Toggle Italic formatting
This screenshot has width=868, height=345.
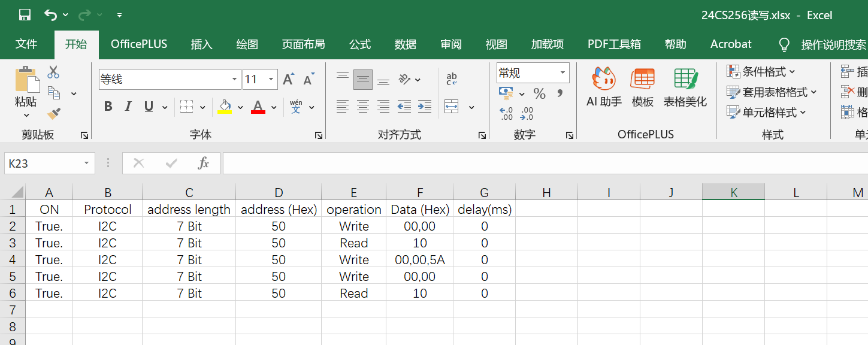pyautogui.click(x=128, y=107)
